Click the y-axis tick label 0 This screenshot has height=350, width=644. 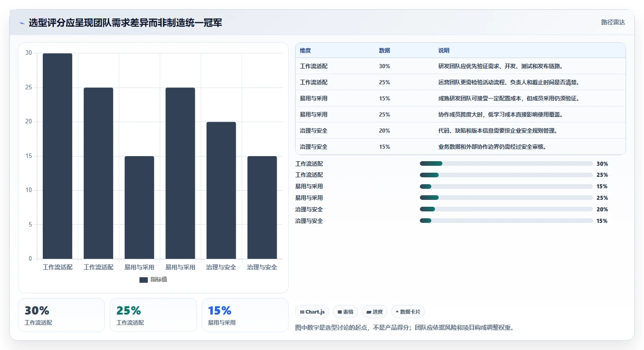[30, 259]
